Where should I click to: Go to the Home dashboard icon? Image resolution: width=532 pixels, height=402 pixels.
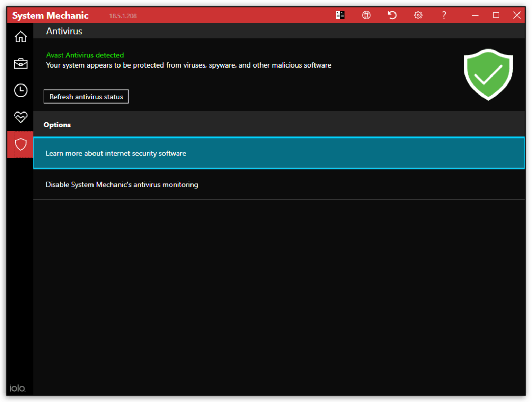tap(20, 36)
